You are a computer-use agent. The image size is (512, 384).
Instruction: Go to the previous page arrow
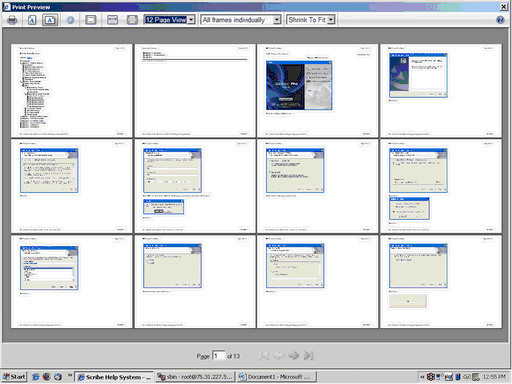(x=278, y=355)
